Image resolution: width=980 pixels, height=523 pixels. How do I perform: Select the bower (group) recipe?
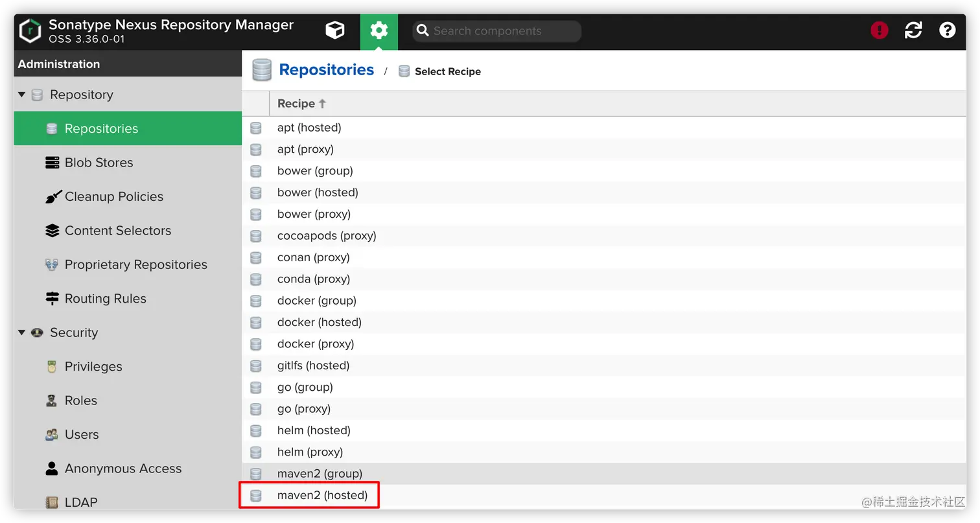tap(604, 171)
